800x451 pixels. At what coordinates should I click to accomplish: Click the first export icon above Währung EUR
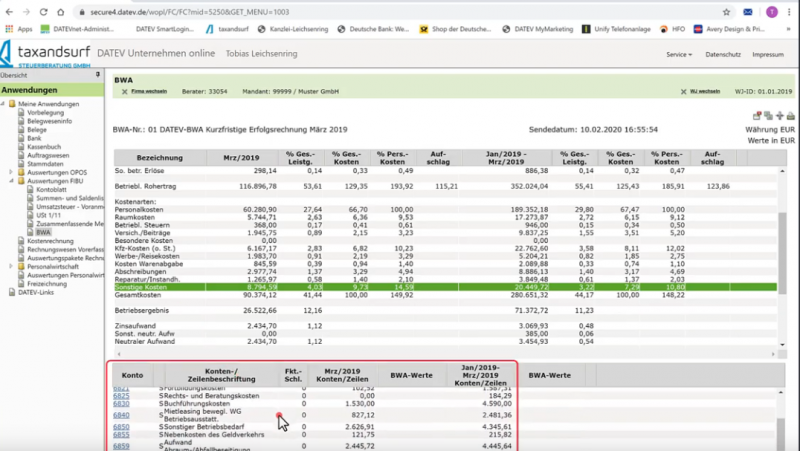[x=758, y=116]
